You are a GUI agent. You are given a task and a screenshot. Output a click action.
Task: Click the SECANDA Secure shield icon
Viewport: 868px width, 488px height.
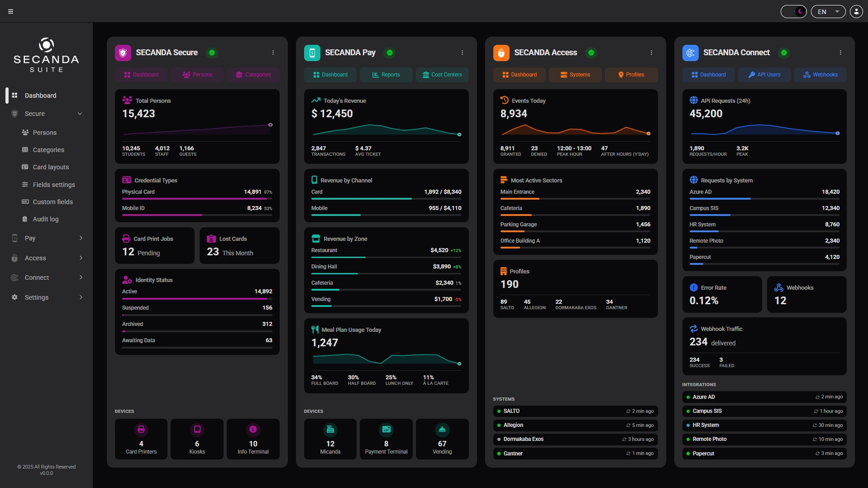(123, 53)
